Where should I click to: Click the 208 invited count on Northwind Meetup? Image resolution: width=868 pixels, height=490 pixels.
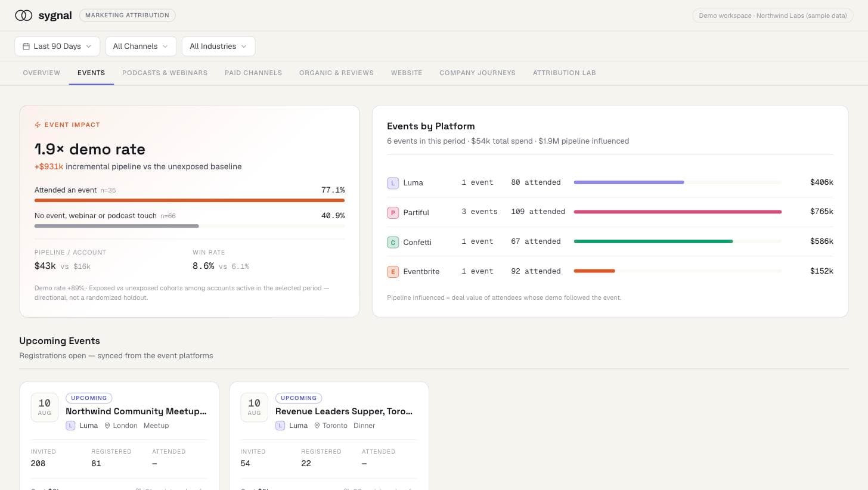click(x=38, y=464)
